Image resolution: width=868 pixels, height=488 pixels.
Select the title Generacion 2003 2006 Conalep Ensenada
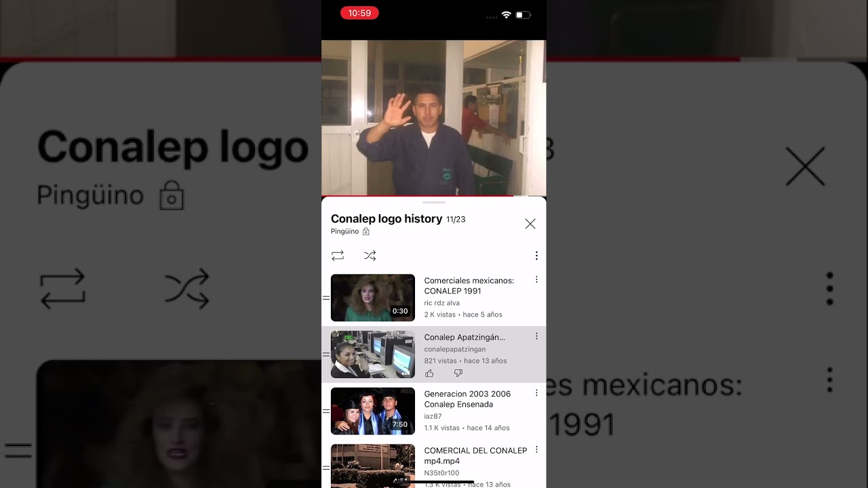pyautogui.click(x=468, y=399)
